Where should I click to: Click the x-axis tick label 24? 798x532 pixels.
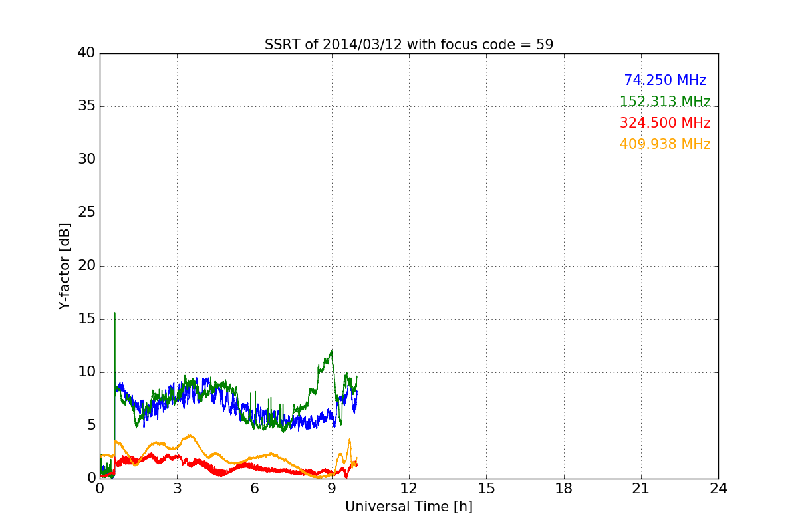718,489
